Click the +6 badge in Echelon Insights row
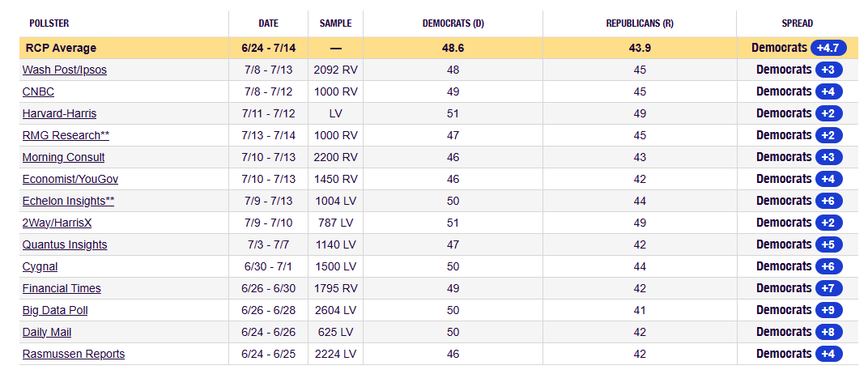 [x=828, y=201]
